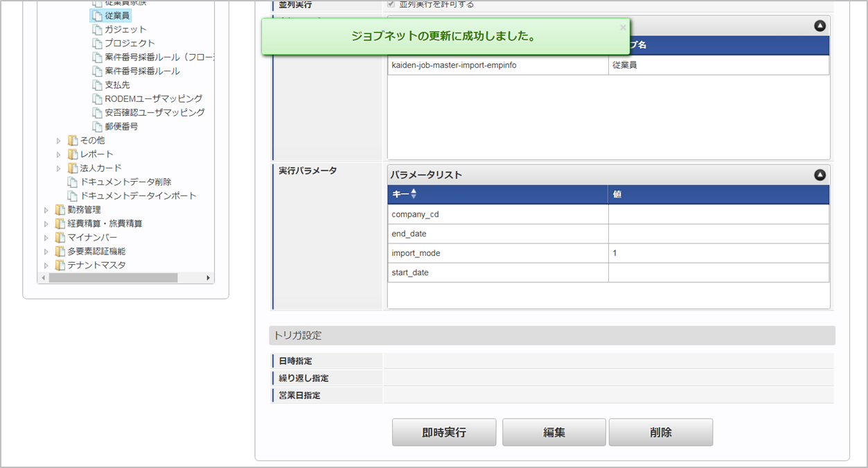Image resolution: width=868 pixels, height=468 pixels.
Task: Click the 削除 button
Action: point(660,432)
